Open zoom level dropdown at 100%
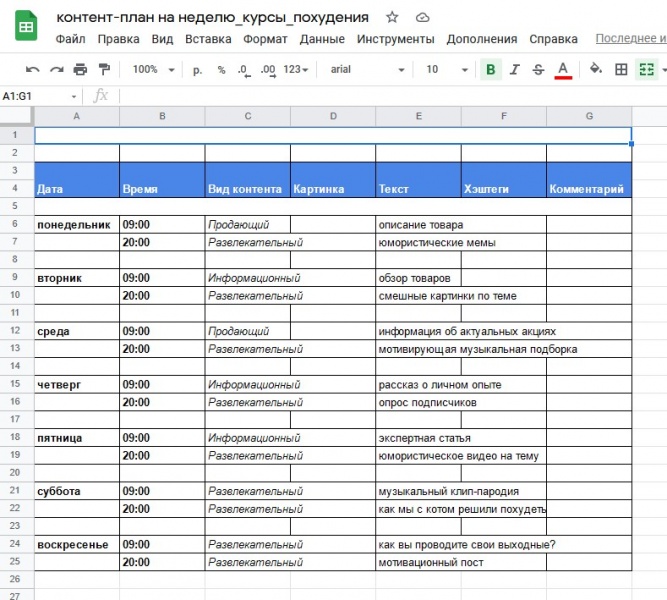Image resolution: width=667 pixels, height=600 pixels. [x=153, y=69]
